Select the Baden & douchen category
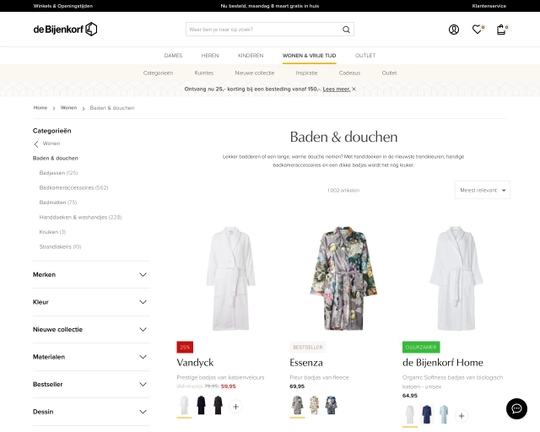 click(x=55, y=158)
